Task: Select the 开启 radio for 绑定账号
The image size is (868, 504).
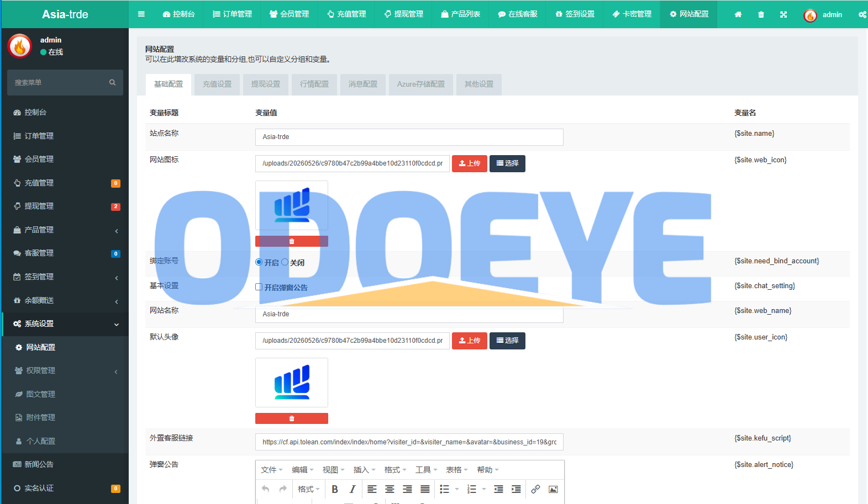Action: click(x=259, y=262)
